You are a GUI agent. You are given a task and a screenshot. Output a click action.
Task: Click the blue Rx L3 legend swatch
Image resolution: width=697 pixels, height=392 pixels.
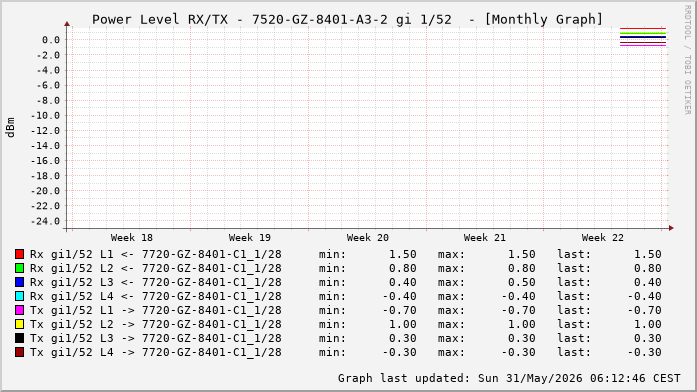click(x=19, y=282)
